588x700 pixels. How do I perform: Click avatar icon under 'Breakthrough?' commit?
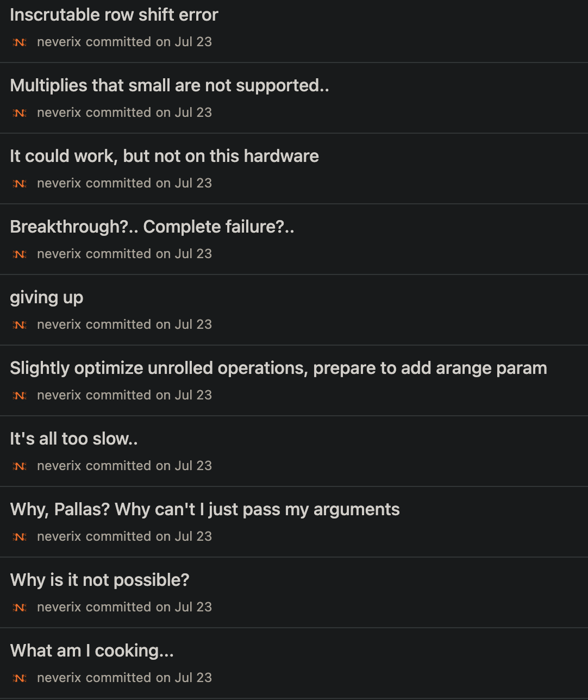[x=20, y=254]
